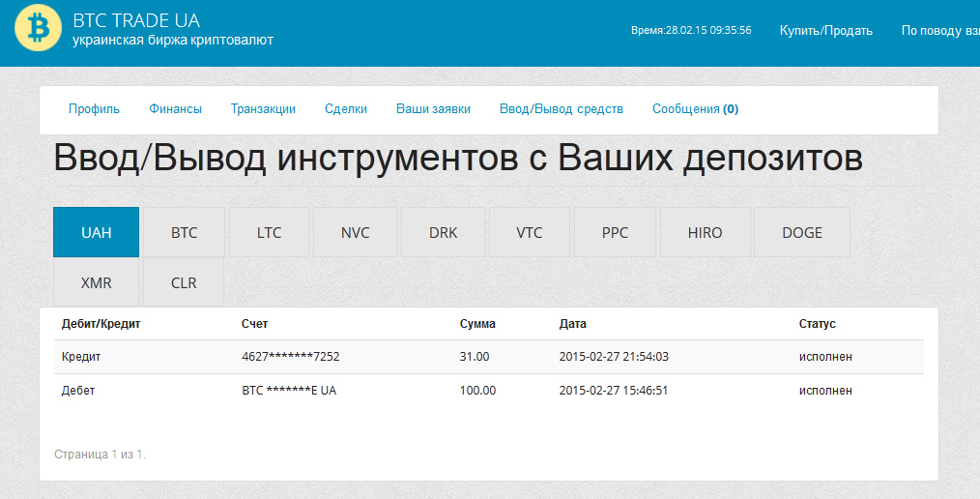Select the NVC currency tab

pos(355,233)
